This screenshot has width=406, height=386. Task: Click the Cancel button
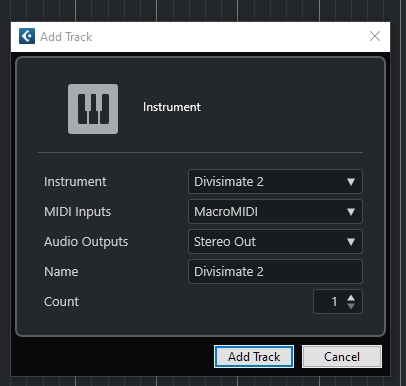[x=342, y=357]
